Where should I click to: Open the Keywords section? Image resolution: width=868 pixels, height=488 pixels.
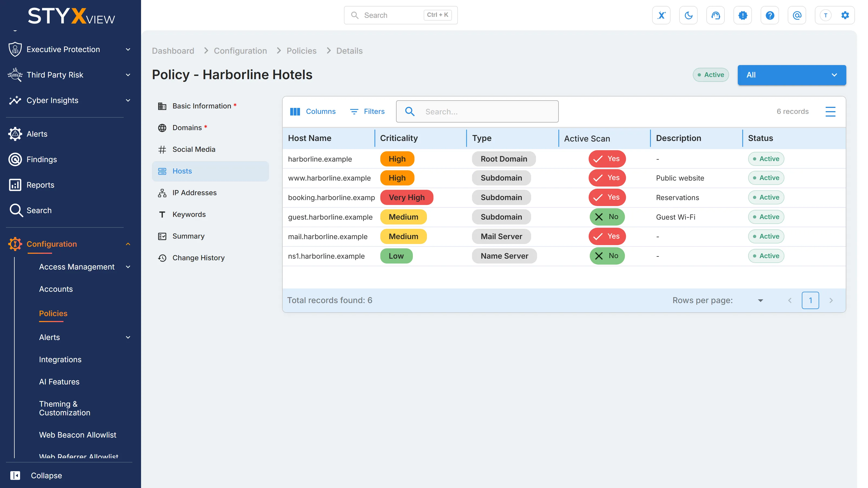pyautogui.click(x=210, y=214)
